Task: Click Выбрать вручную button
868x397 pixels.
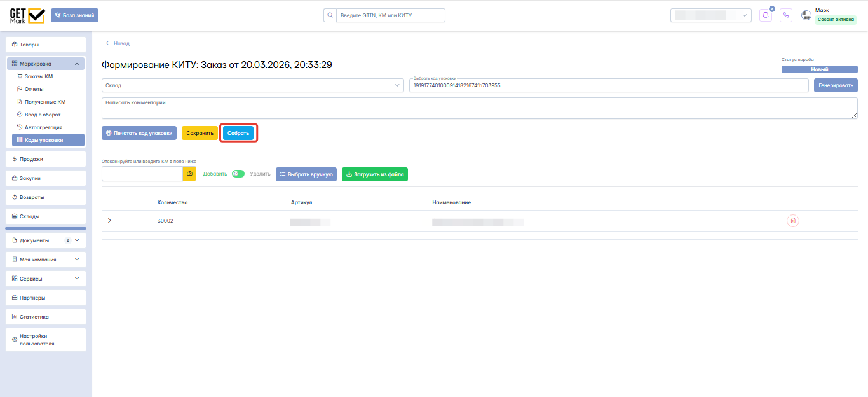Action: point(306,174)
